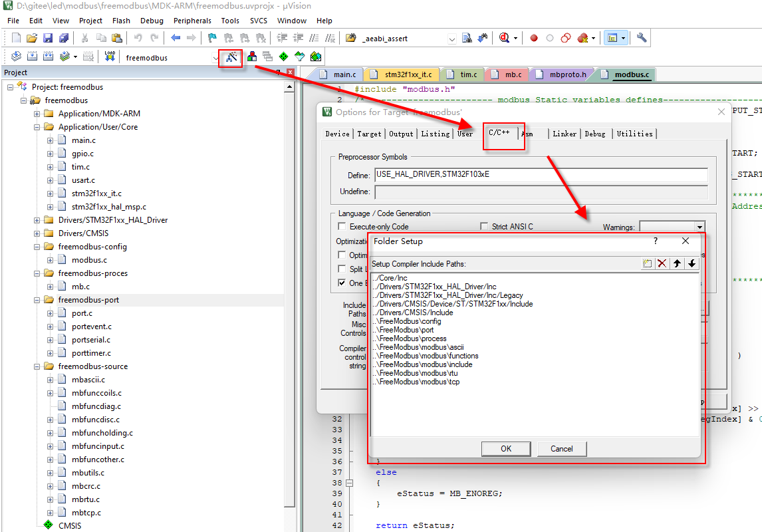Click the Build (Rebuild) toolbar icon

[x=32, y=57]
